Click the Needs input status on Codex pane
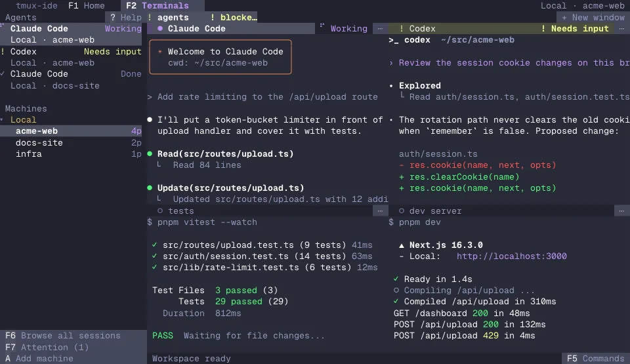Viewport: 630px width, 364px height. pos(575,28)
